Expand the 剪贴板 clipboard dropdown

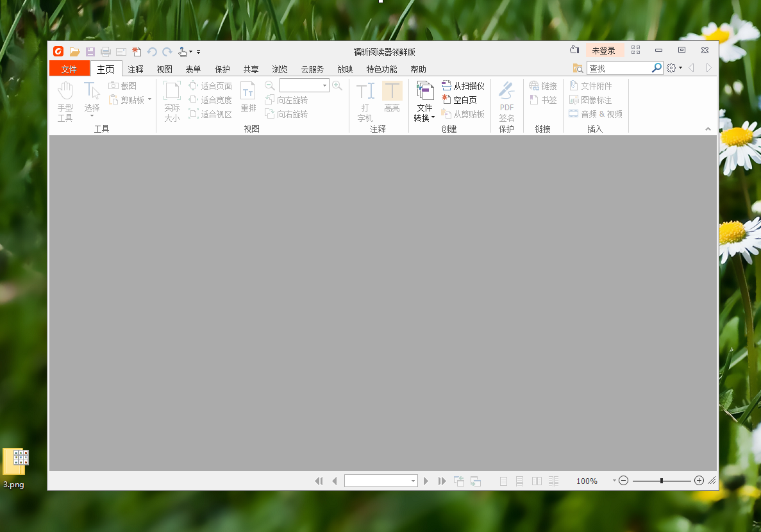pos(149,99)
